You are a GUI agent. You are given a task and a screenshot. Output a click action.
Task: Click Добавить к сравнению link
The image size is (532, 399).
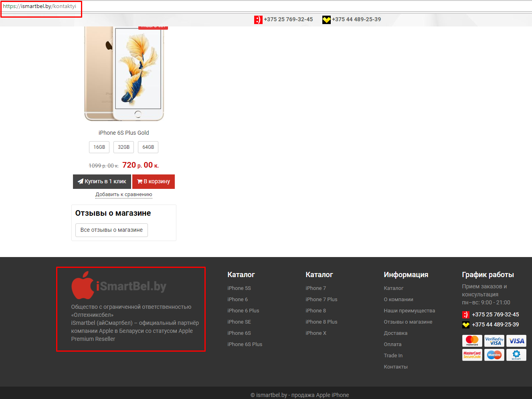click(124, 194)
